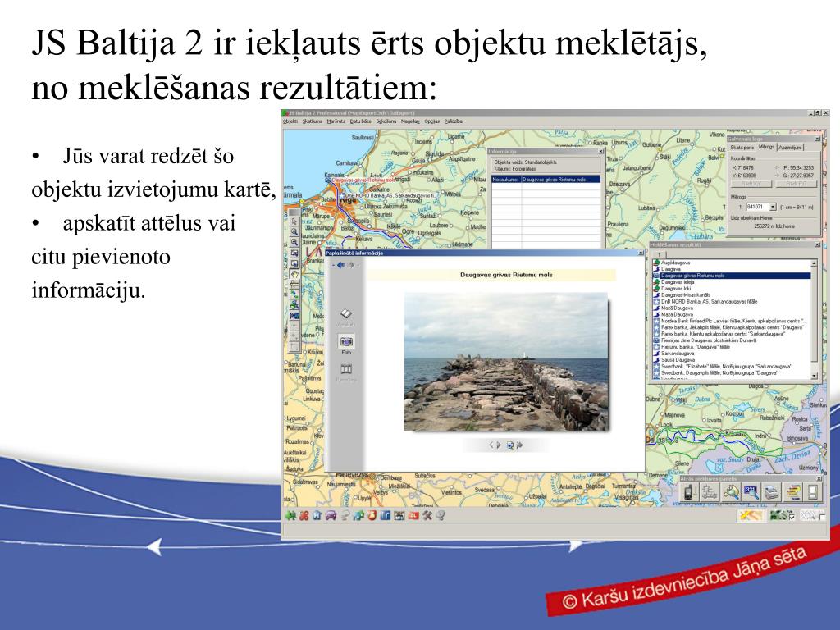This screenshot has width=840, height=630.
Task: Click the enlarge photo icon under the image
Action: [510, 445]
